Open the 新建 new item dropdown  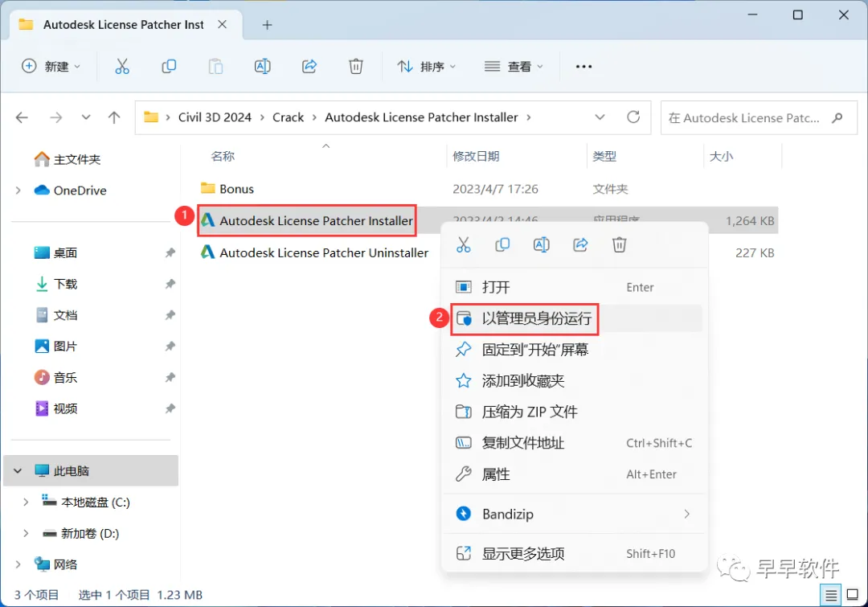point(51,67)
